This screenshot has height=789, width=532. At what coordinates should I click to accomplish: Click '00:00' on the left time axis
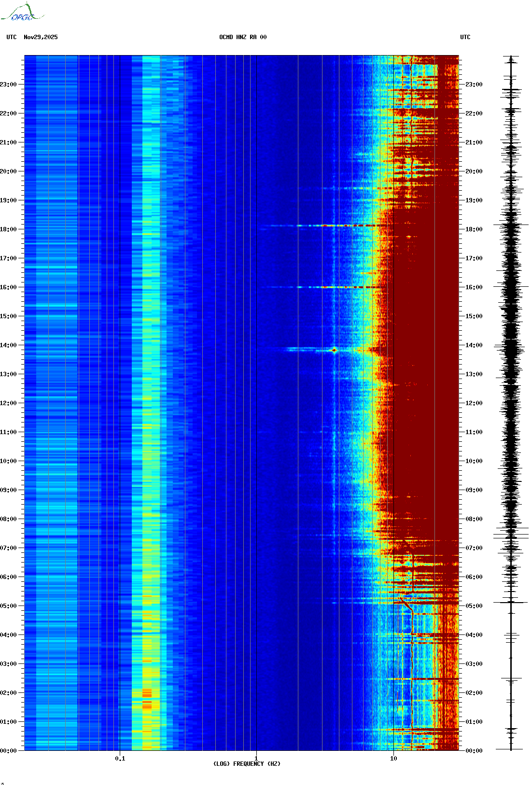tap(8, 751)
